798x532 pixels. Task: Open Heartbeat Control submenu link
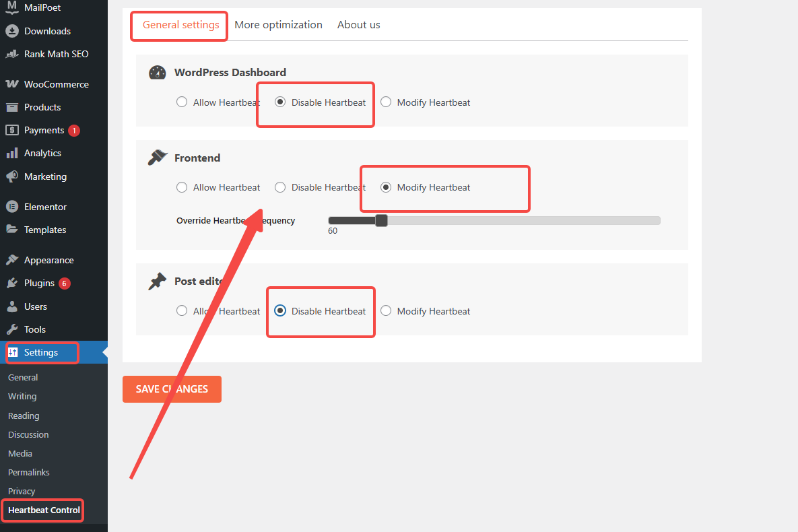coord(44,510)
